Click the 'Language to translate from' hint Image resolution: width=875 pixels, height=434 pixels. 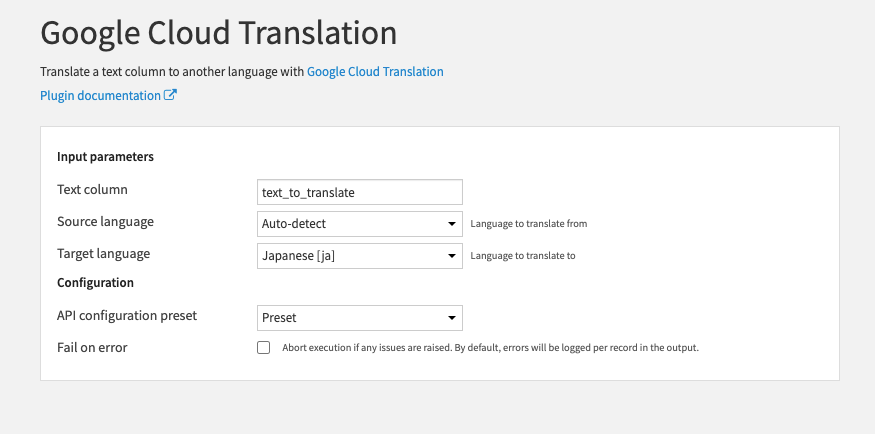click(x=528, y=224)
